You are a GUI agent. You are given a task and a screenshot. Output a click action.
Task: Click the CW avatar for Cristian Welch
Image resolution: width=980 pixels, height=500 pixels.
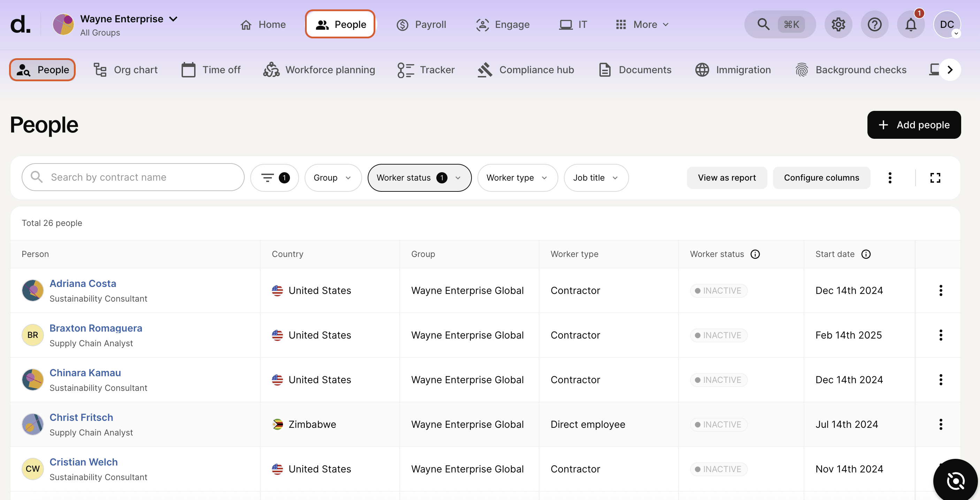pyautogui.click(x=33, y=469)
